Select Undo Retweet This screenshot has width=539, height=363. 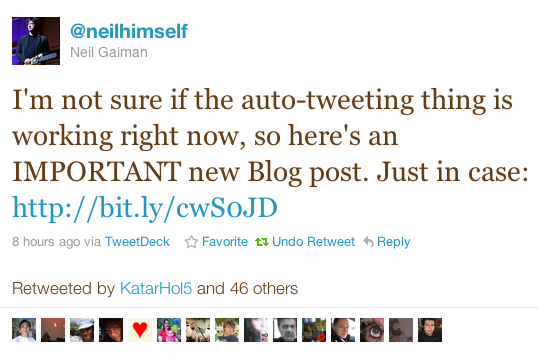(x=313, y=242)
